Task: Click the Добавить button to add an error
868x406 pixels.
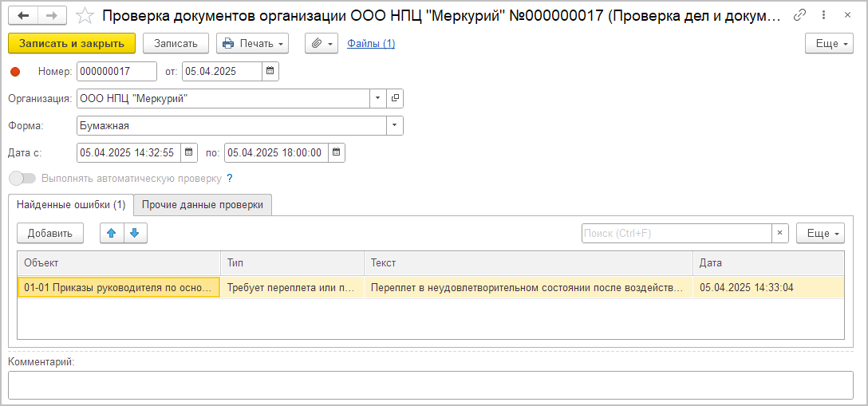Action: point(50,233)
